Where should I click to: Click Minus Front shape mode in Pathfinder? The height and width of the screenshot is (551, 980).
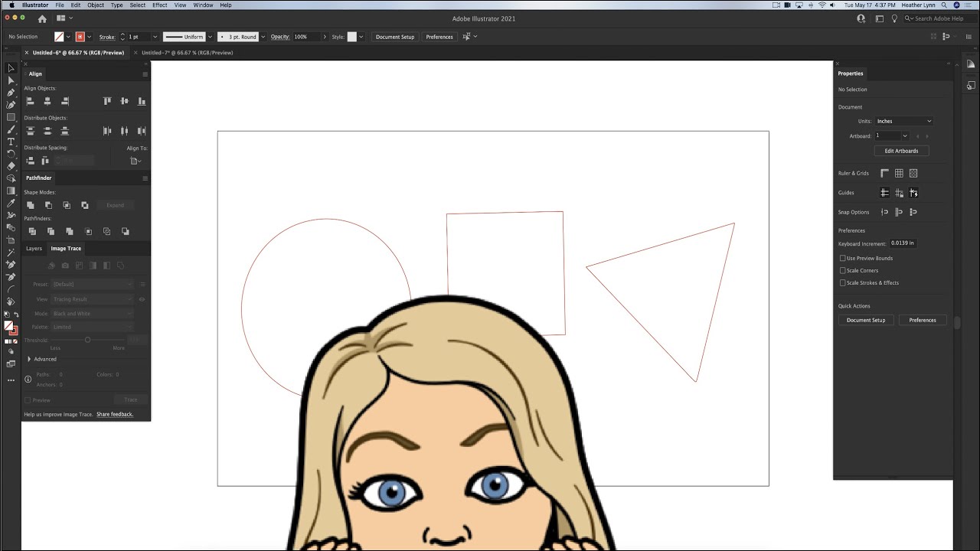(48, 205)
